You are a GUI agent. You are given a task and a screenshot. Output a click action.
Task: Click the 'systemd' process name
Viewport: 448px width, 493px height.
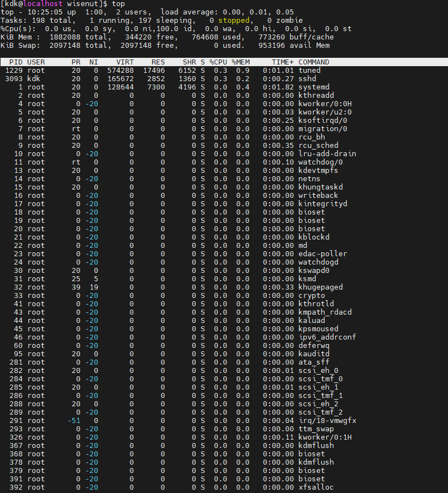click(x=313, y=87)
